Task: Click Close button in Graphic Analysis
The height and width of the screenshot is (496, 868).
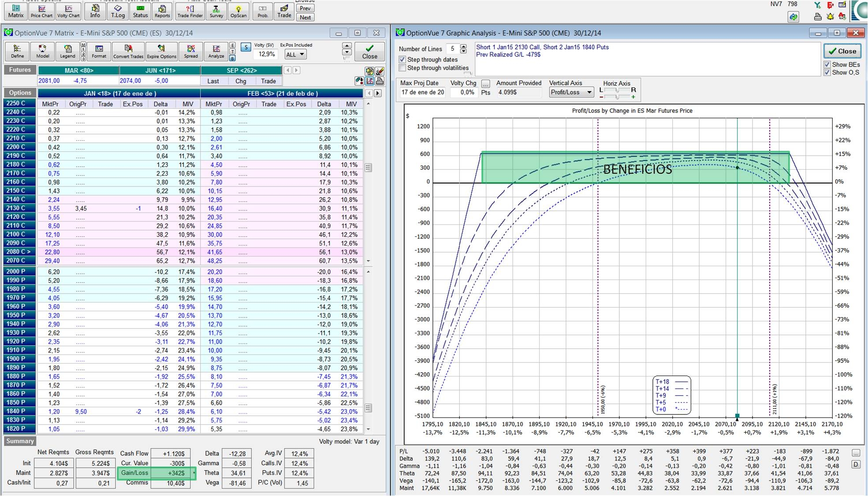Action: (842, 51)
